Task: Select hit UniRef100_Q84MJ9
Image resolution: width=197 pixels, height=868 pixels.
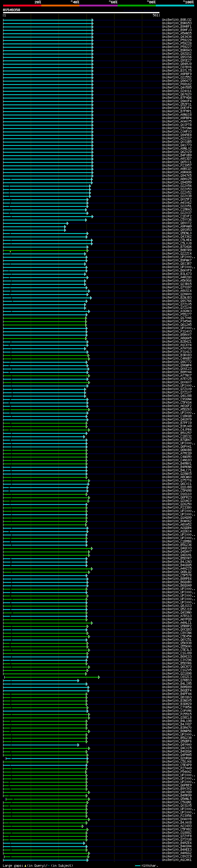Action: pos(177,64)
